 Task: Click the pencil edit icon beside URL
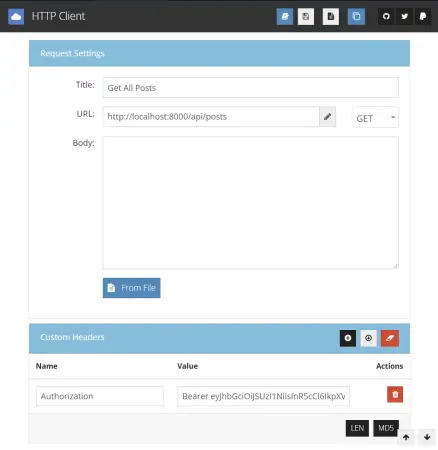pos(327,117)
